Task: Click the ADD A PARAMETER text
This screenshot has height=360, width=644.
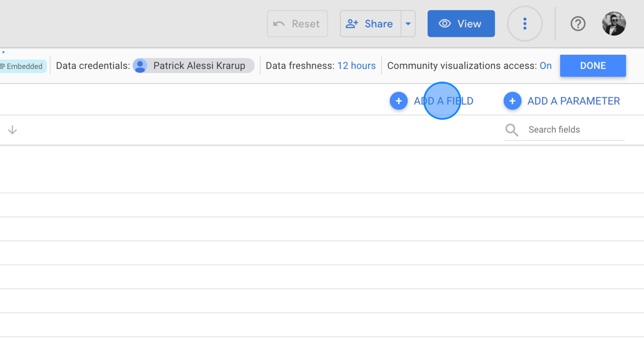Action: (573, 101)
